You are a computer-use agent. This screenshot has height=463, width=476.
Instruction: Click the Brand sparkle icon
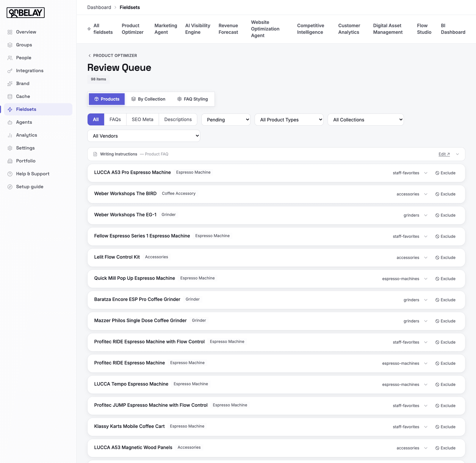[10, 84]
